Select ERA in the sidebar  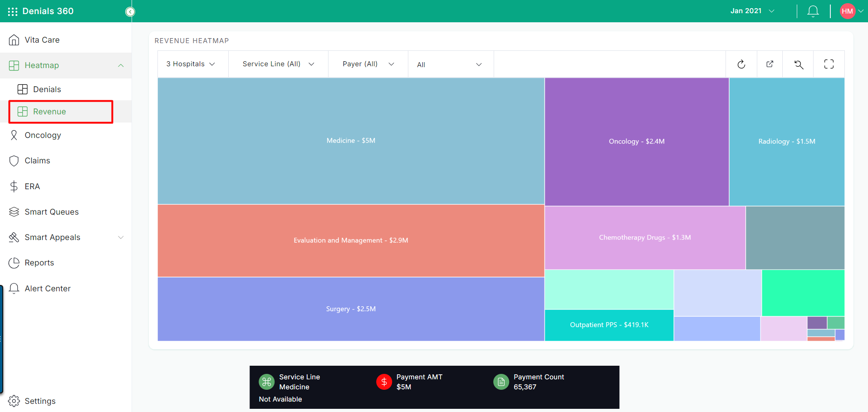click(32, 186)
